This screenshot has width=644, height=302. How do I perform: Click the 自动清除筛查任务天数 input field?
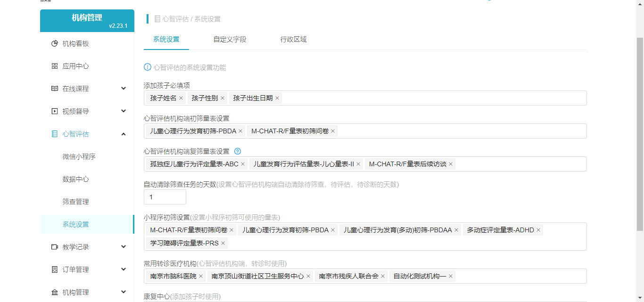[165, 197]
